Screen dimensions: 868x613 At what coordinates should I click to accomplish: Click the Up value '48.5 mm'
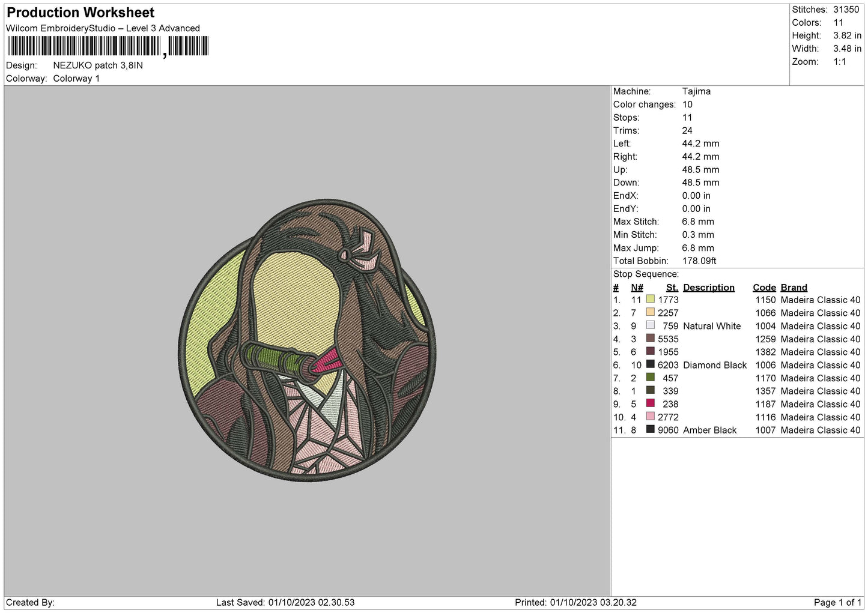700,169
